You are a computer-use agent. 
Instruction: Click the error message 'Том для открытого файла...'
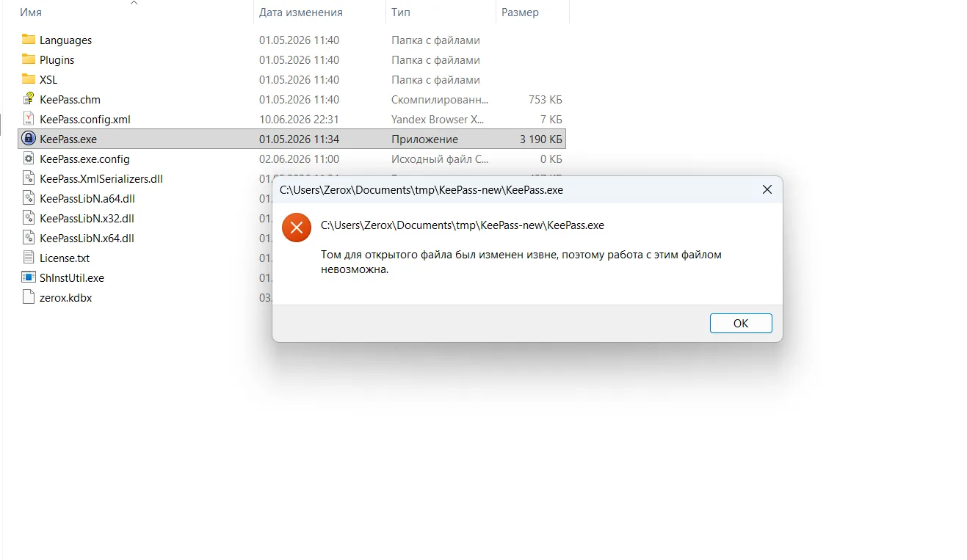point(521,262)
